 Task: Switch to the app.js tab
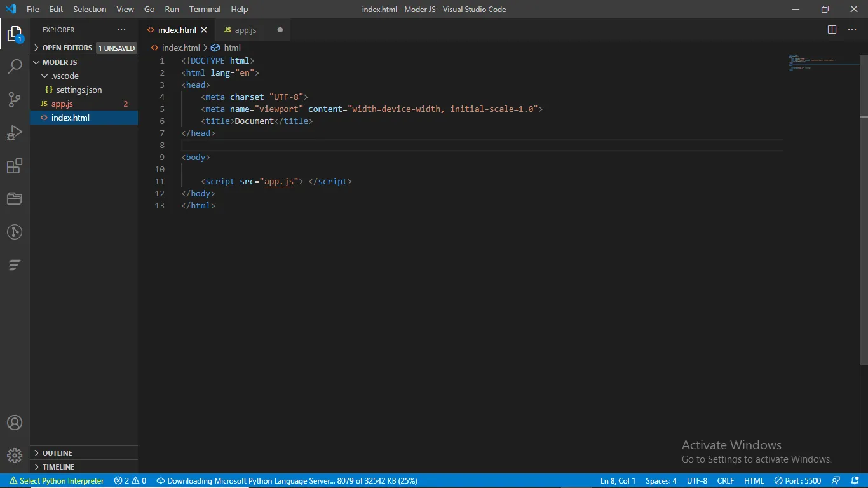[245, 30]
